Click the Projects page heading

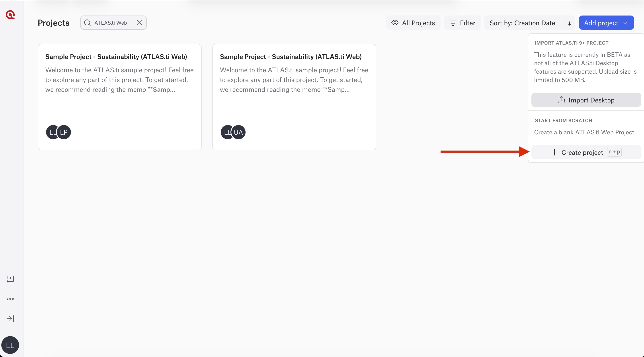tap(53, 23)
